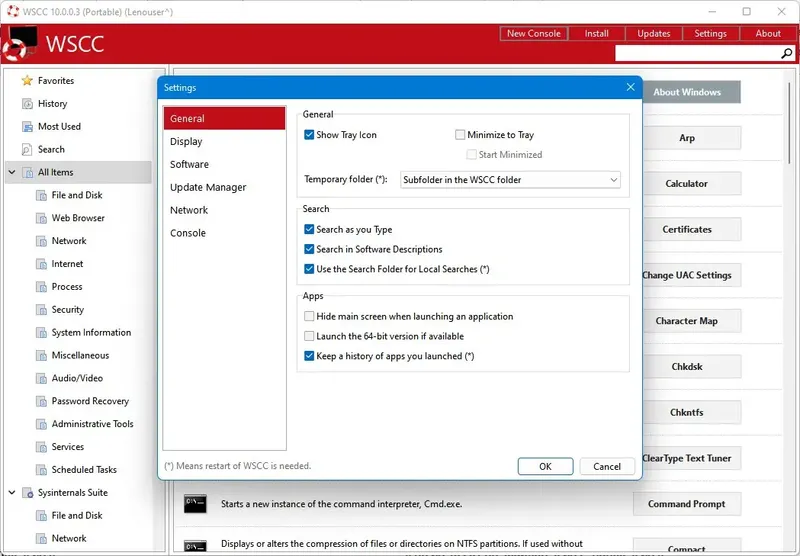Viewport: 800px width, 556px height.
Task: Collapse the All Items tree node
Action: point(12,172)
